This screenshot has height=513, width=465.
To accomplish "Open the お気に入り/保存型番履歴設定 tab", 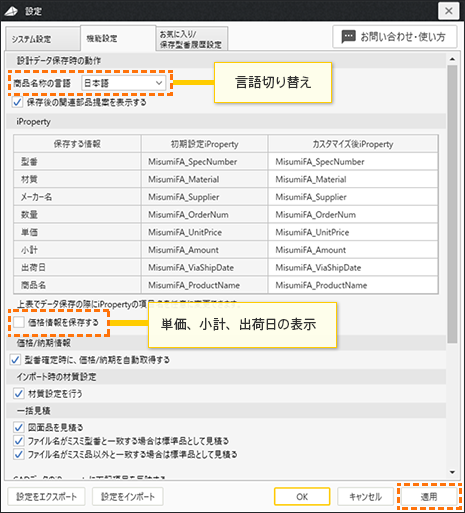I will [x=192, y=39].
